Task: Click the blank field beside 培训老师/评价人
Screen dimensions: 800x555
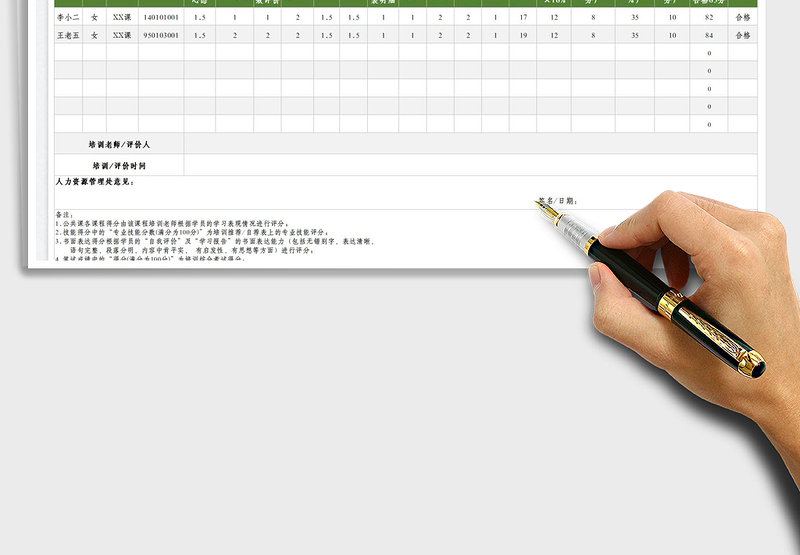Action: click(470, 145)
